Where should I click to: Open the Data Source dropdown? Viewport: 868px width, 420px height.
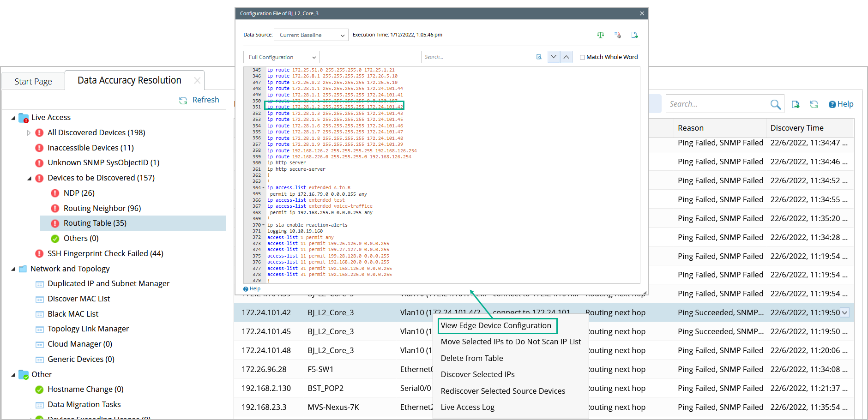[311, 35]
